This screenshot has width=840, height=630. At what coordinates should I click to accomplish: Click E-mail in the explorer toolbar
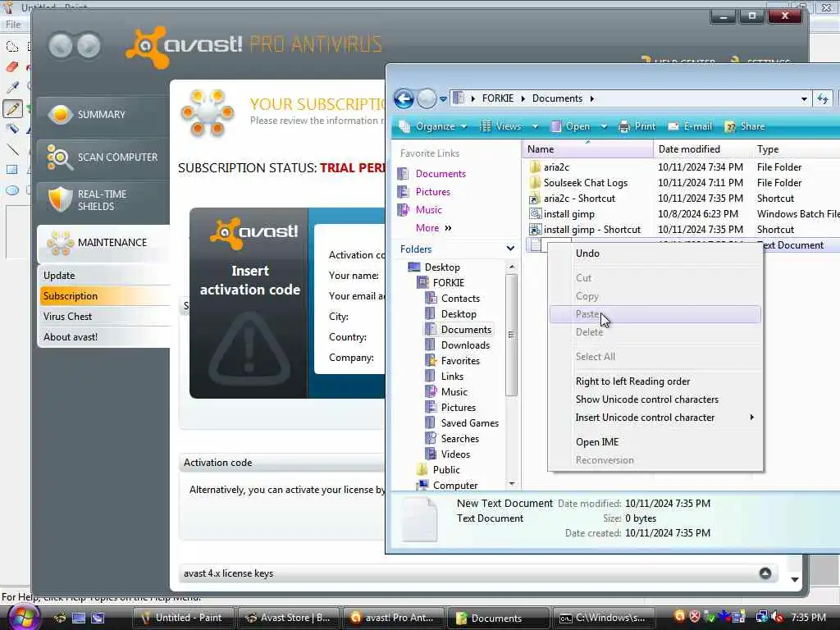(x=690, y=126)
